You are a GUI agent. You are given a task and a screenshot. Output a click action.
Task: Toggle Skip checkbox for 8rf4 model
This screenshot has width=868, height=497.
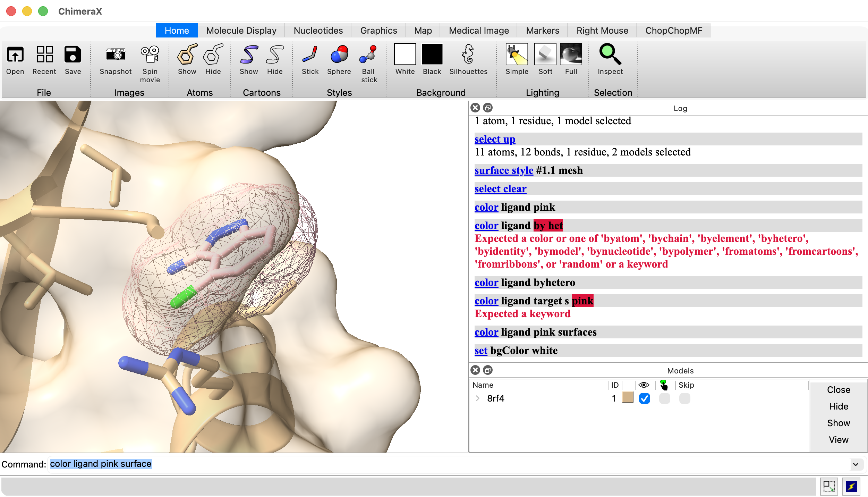(x=684, y=398)
